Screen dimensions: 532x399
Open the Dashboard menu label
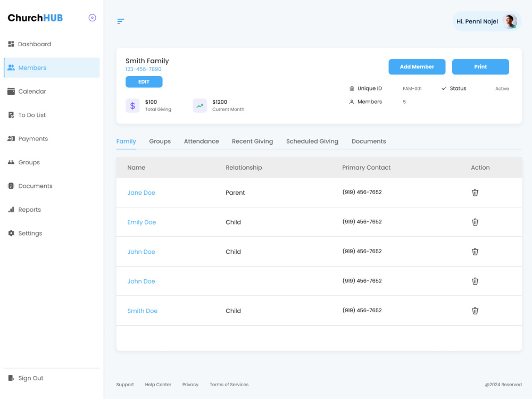[35, 44]
